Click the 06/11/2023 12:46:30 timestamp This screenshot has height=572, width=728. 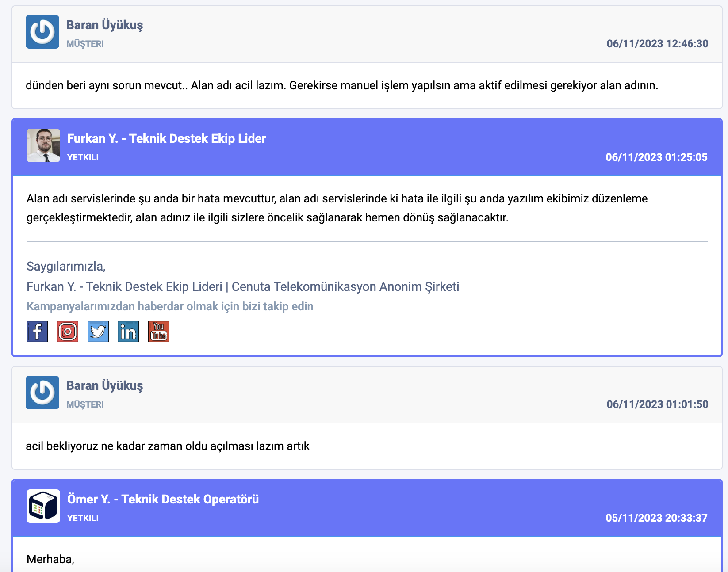(x=657, y=44)
